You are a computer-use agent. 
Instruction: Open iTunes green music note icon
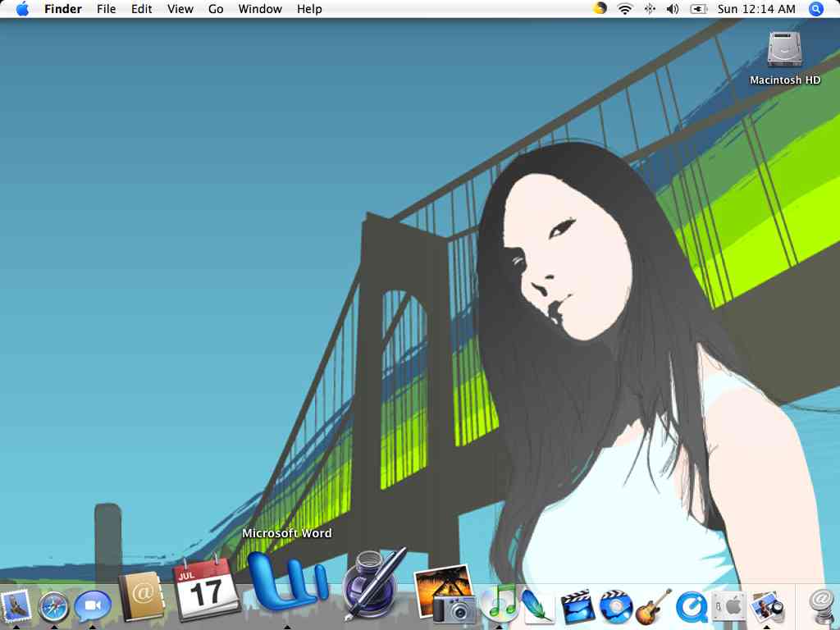[x=499, y=603]
